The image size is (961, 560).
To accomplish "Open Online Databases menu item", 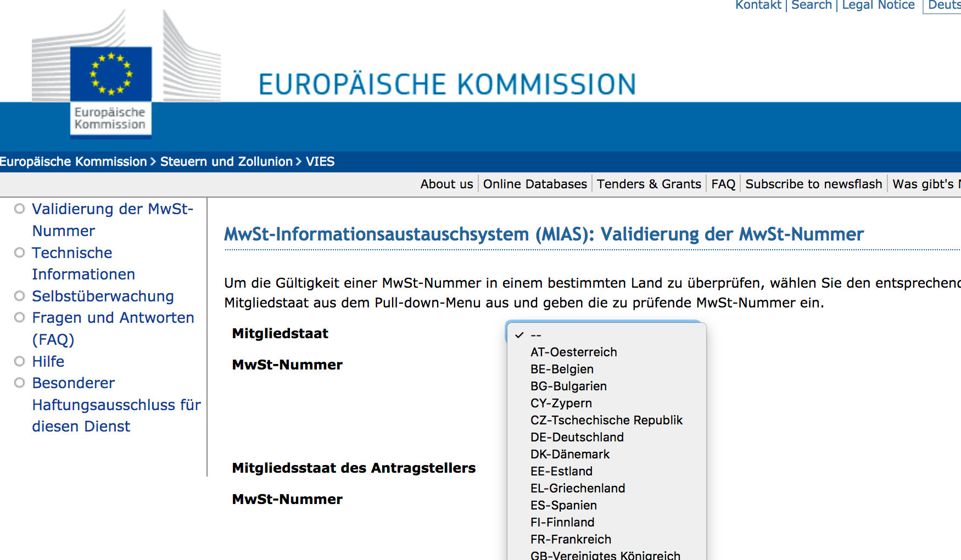I will 535,184.
